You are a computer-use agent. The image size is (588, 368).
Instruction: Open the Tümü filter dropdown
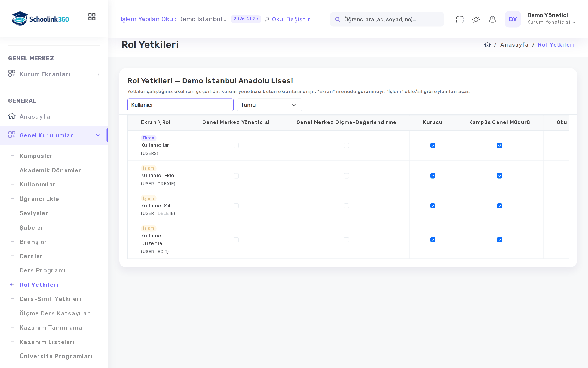coord(269,105)
